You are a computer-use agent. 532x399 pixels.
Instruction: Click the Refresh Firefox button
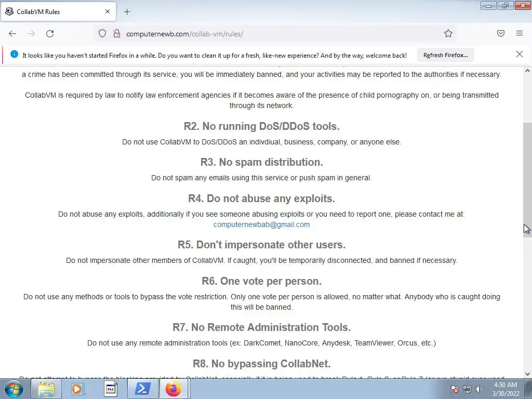pyautogui.click(x=445, y=55)
